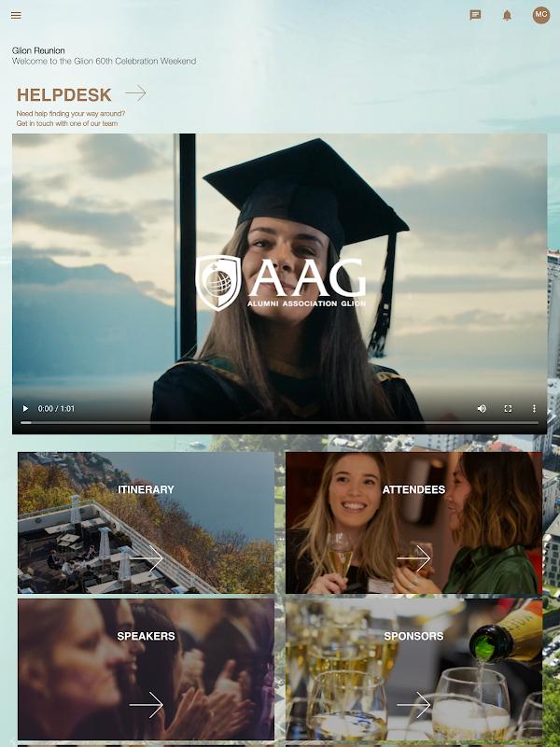Click the 0:00 / 1:01 video time display
This screenshot has height=747, width=560.
(x=56, y=408)
